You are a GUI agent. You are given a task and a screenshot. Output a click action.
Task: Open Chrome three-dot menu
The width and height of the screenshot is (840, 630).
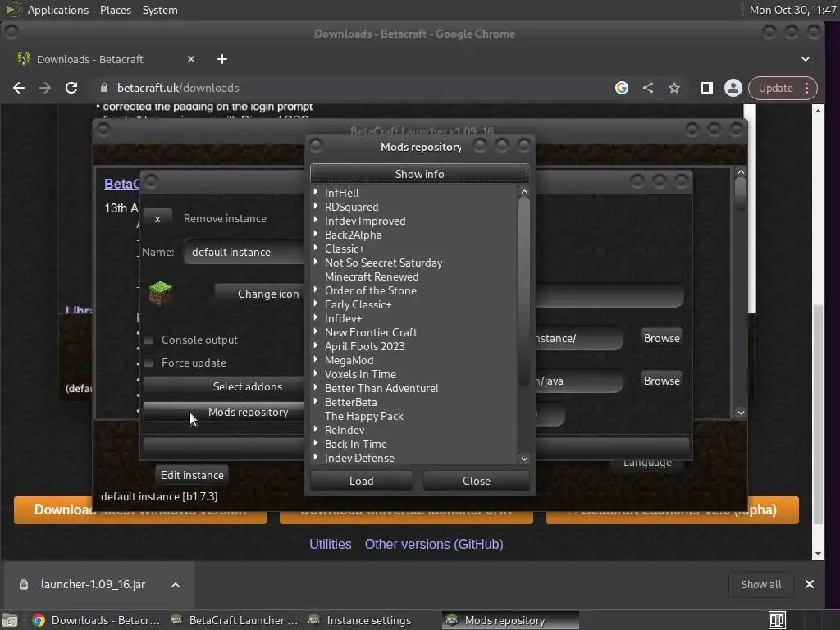pos(807,88)
